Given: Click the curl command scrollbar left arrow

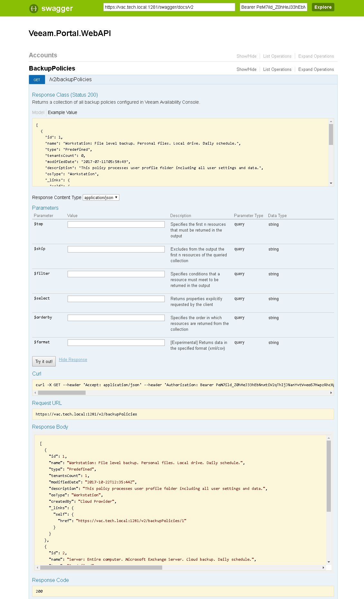Looking at the screenshot, I should 35,393.
